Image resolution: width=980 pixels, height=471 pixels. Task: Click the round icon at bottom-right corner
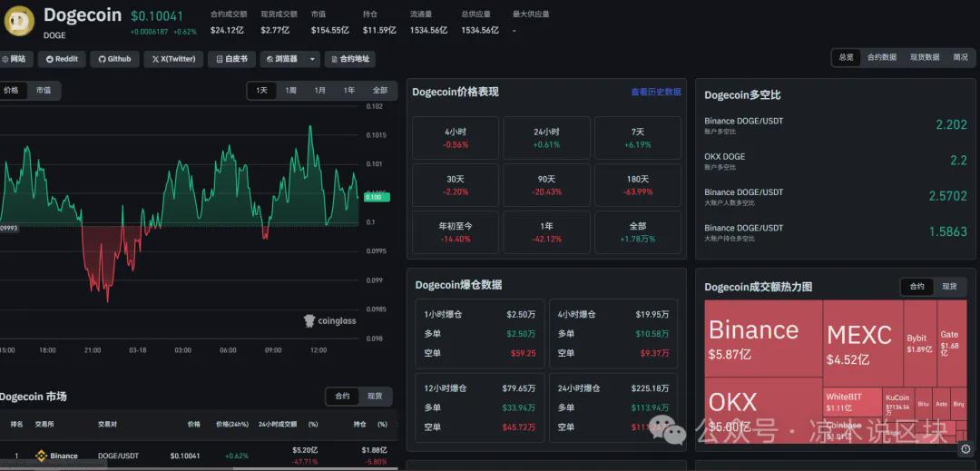click(x=966, y=448)
